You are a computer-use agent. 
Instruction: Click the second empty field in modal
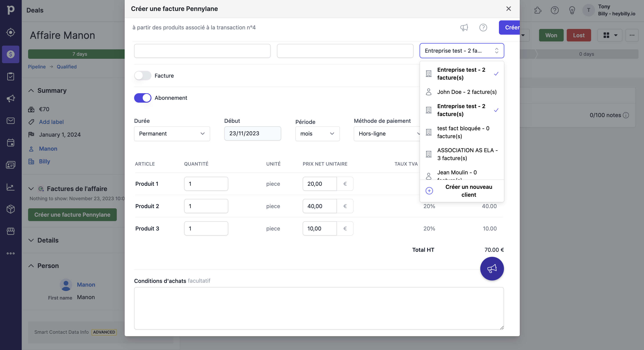coord(345,51)
